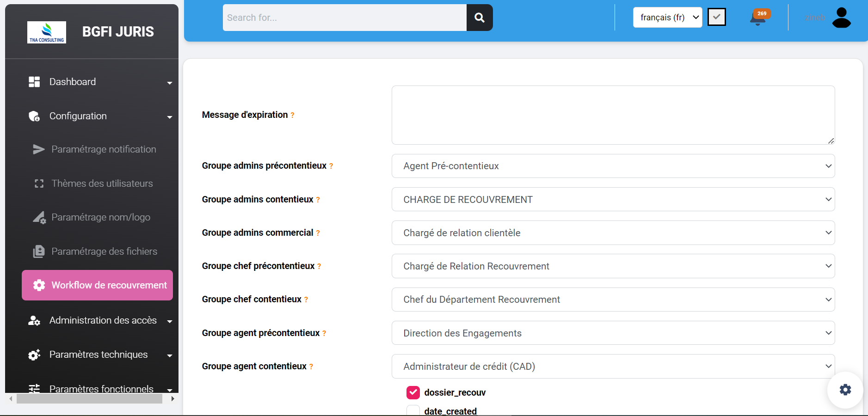Viewport: 868px width, 416px height.
Task: Click the user profile avatar icon
Action: (841, 18)
